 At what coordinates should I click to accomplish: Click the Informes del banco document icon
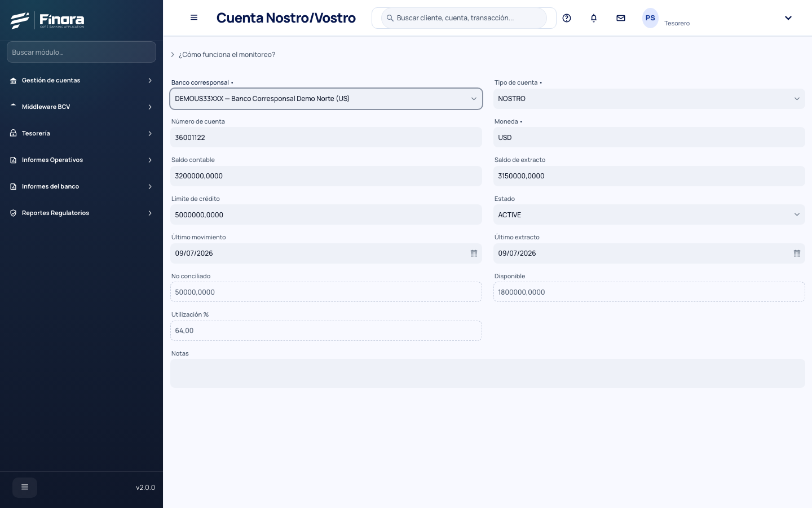point(13,187)
